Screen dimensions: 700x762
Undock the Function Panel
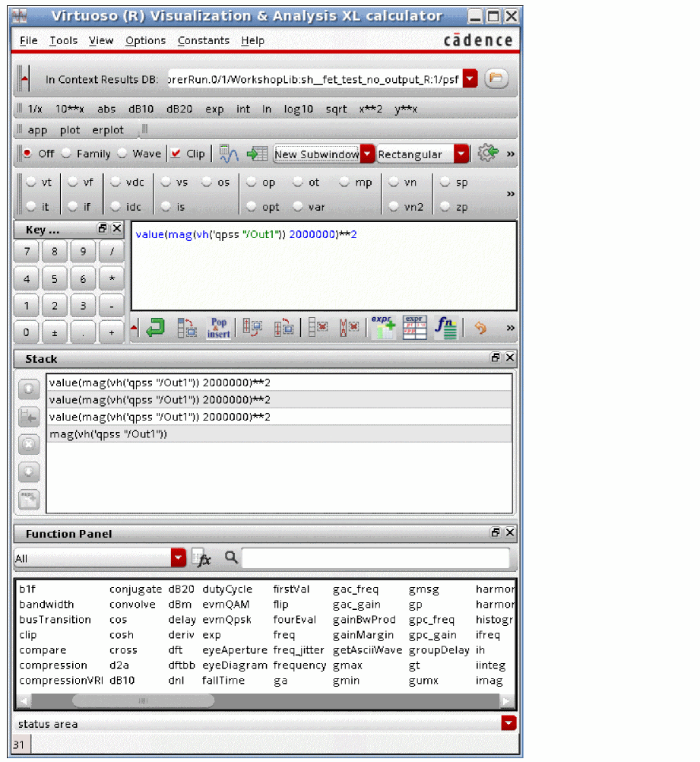495,532
